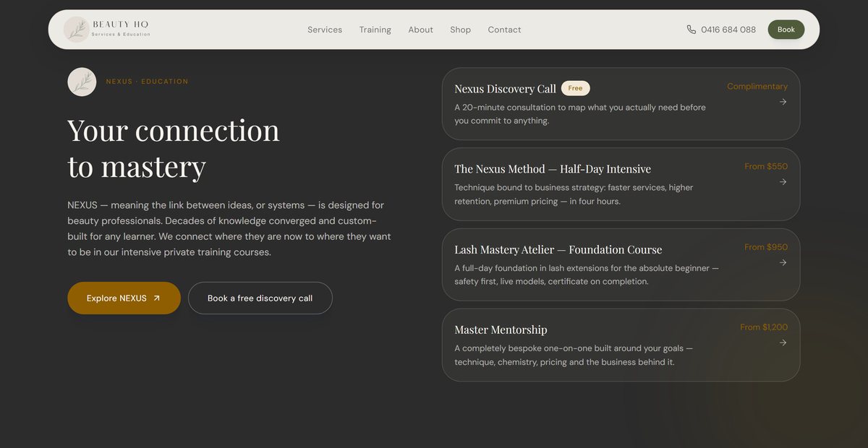Click the arrow on Lash Mastery Atelier card

click(x=783, y=263)
